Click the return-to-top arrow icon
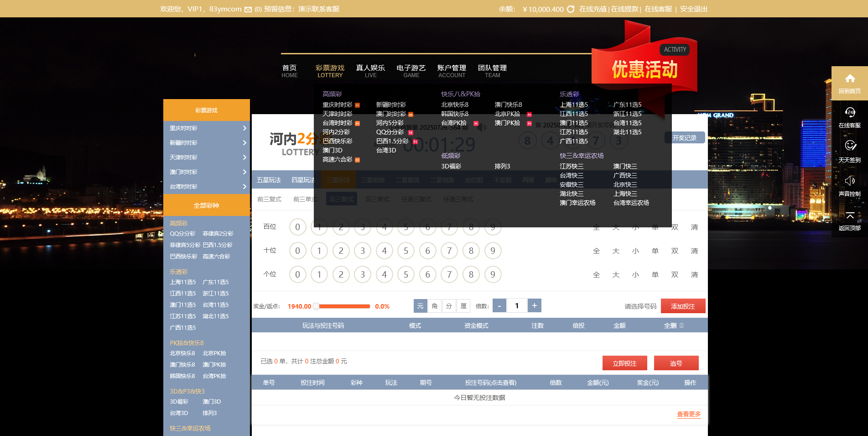Viewport: 868px width, 436px height. click(849, 215)
